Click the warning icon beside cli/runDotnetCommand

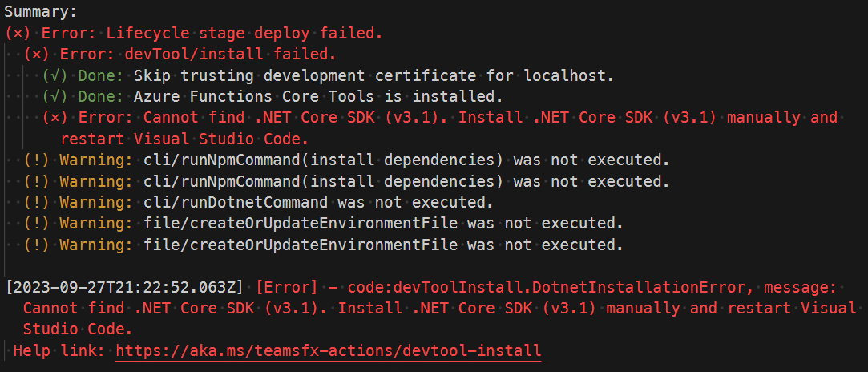click(x=37, y=202)
